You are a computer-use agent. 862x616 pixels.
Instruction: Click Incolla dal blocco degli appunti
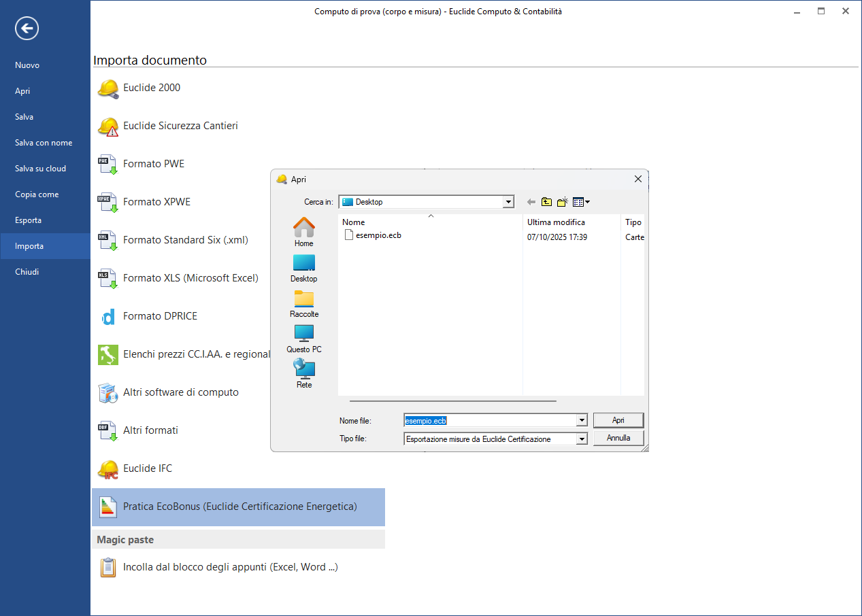coord(230,567)
